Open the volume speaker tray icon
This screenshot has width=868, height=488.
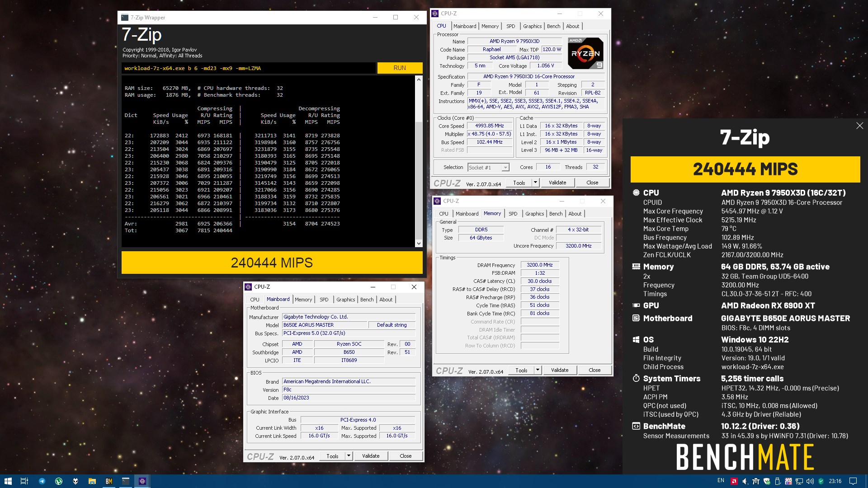tap(810, 481)
